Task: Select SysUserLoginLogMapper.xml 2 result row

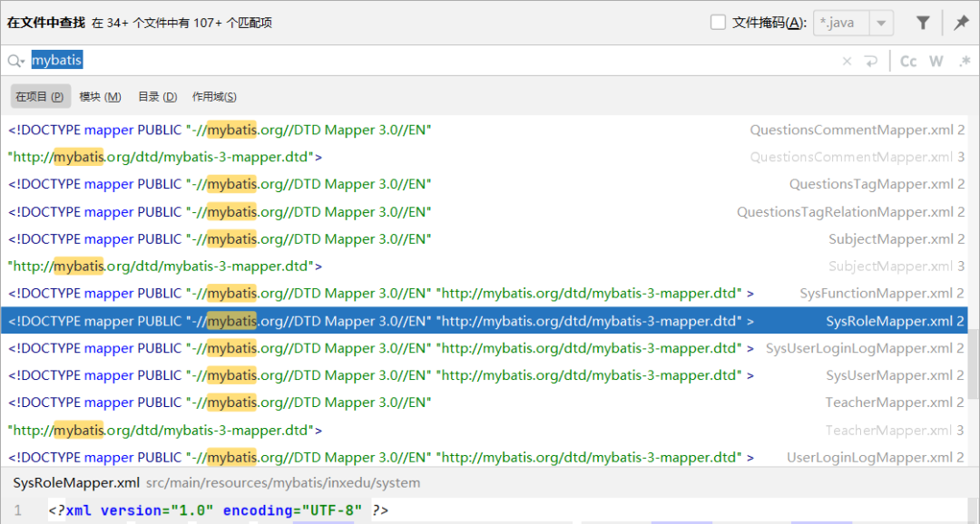Action: click(x=485, y=348)
